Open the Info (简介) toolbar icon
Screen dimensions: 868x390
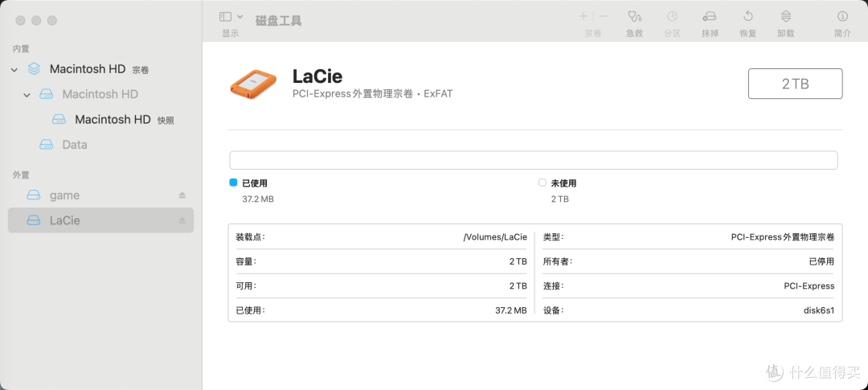coord(842,16)
